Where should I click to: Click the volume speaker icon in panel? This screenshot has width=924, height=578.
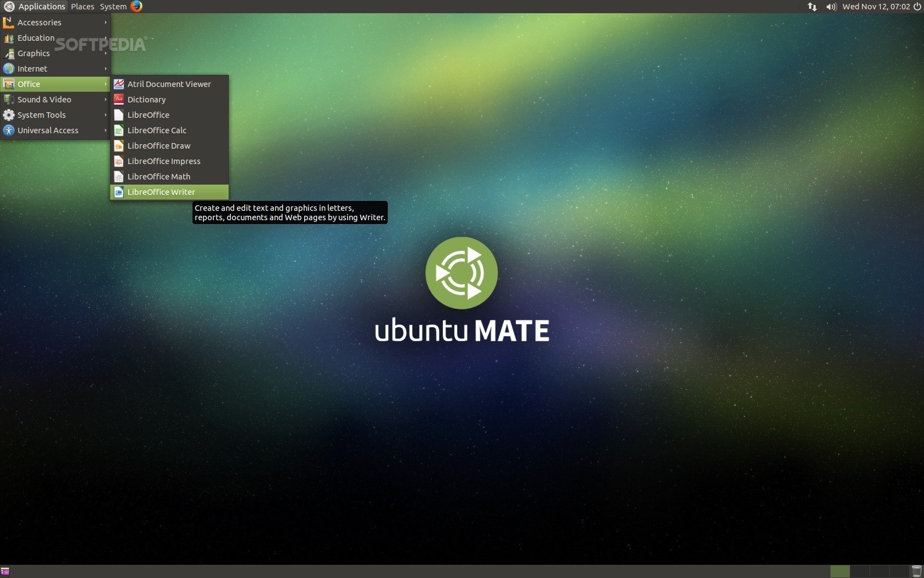[x=831, y=7]
